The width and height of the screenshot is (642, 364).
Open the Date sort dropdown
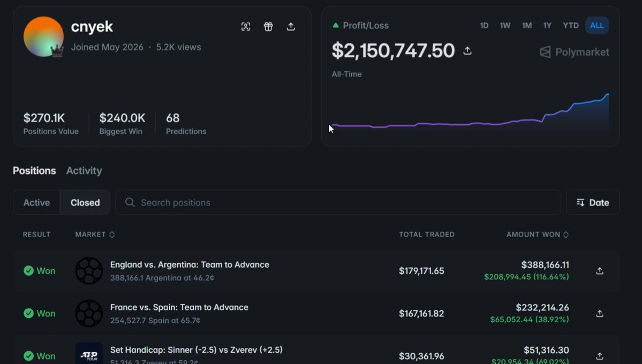(592, 202)
